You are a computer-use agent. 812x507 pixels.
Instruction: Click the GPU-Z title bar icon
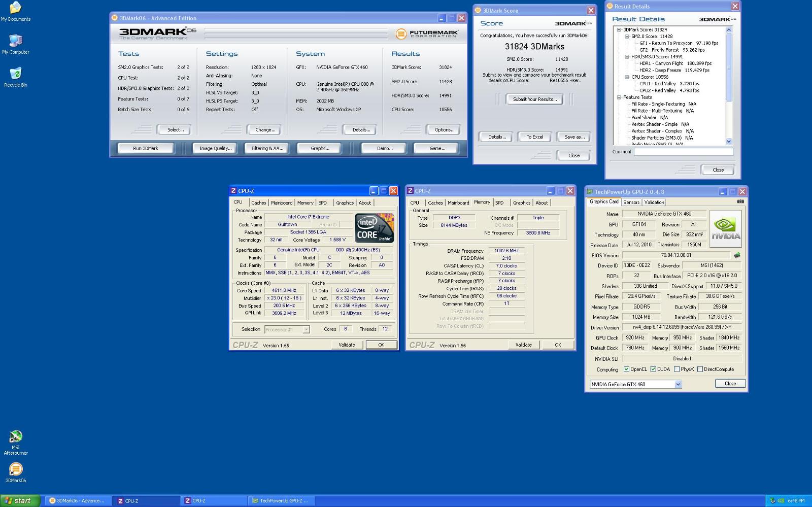[590, 191]
